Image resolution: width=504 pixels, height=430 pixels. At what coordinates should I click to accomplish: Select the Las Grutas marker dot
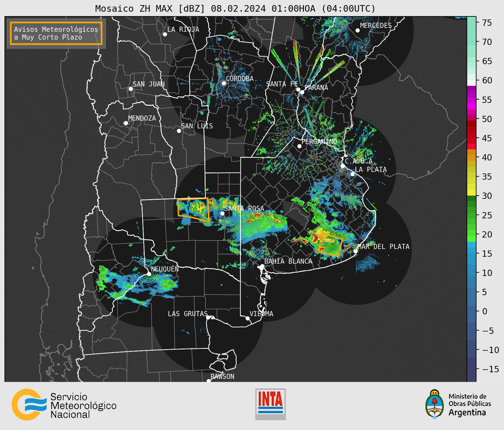208,317
